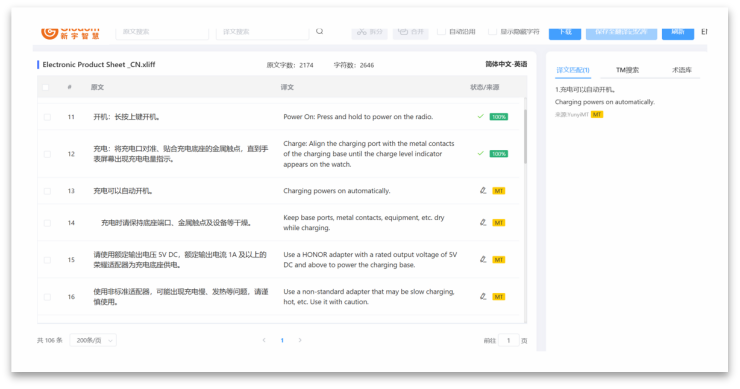Image resolution: width=740 pixels, height=389 pixels.
Task: Click the 'Charge: Align the charging port' translation
Action: [x=369, y=154]
